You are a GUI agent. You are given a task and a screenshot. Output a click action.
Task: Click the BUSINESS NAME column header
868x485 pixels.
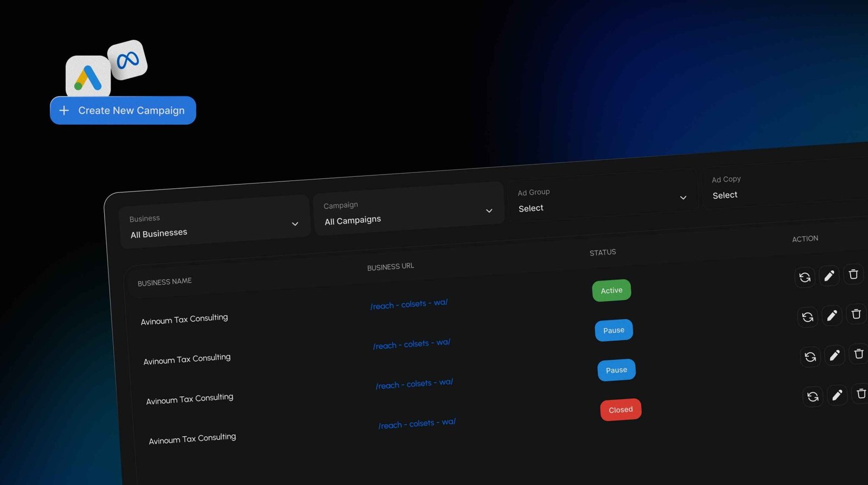(164, 282)
